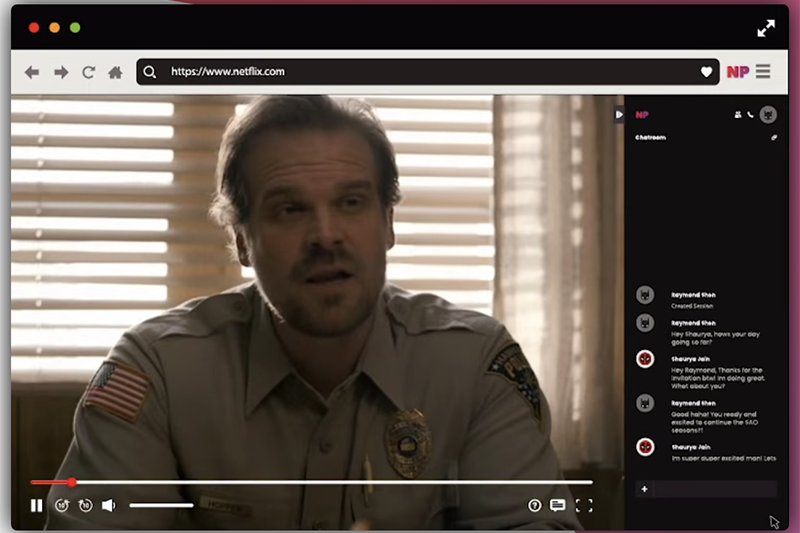Viewport: 800px width, 533px height.
Task: Click the chat message input field
Action: 715,489
